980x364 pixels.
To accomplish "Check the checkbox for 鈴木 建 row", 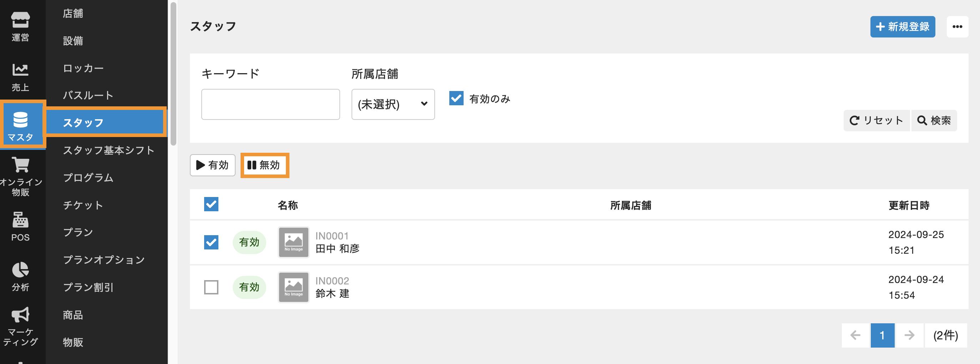I will coord(211,287).
